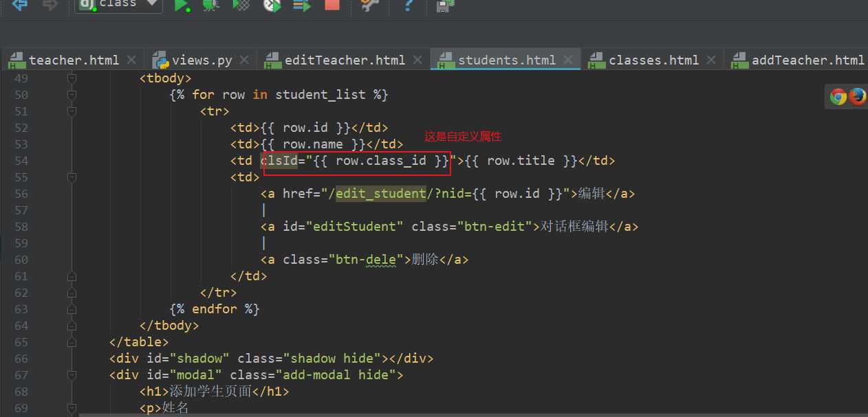Viewport: 868px width, 417px height.
Task: Click the 'row.name' template variable
Action: [x=313, y=144]
